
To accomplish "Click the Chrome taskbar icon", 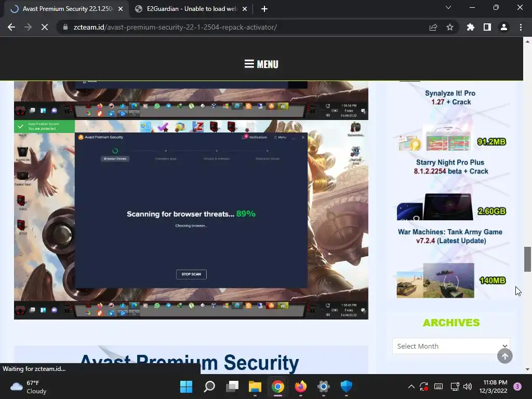I will click(278, 387).
